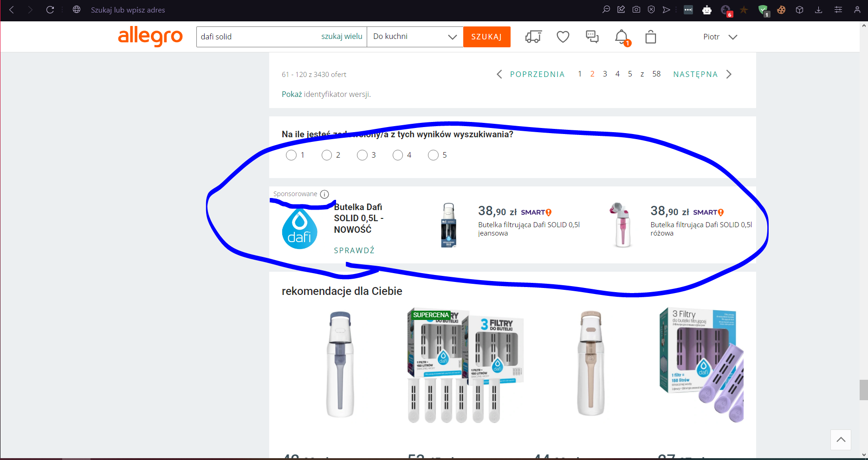Open the Piotr account menu
The image size is (868, 460).
point(719,37)
